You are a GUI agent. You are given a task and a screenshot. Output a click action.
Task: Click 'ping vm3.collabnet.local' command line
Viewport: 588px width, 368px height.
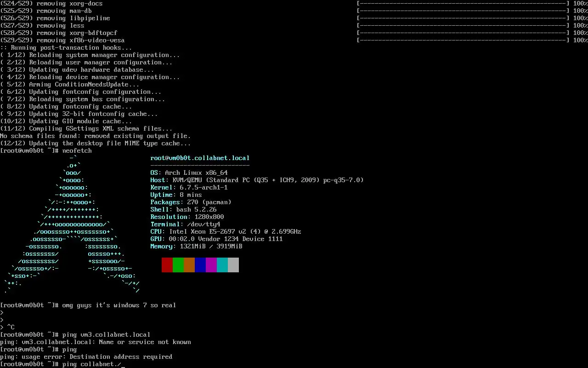click(75, 335)
